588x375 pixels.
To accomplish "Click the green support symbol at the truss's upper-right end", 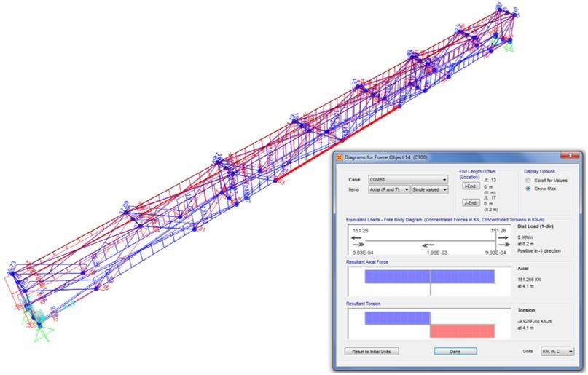I will [x=509, y=46].
